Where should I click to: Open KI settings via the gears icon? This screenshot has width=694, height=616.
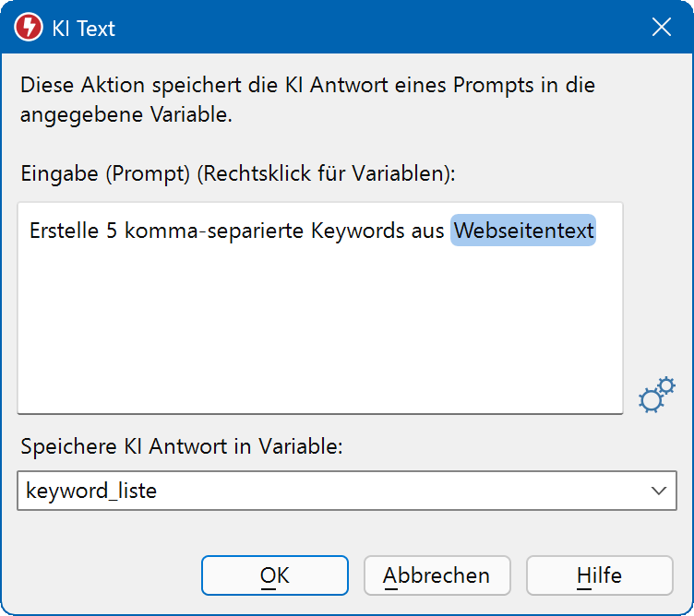(656, 394)
